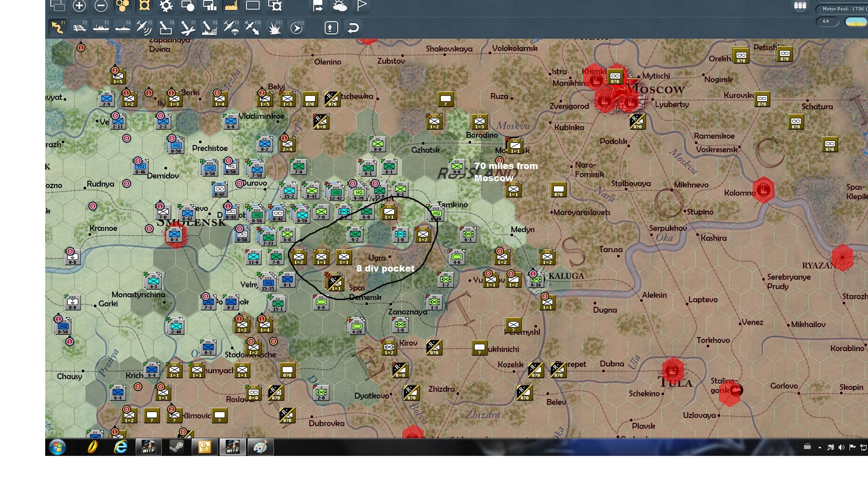Select the F10 air transfer mode
This screenshot has width=868, height=488.
pos(253,28)
